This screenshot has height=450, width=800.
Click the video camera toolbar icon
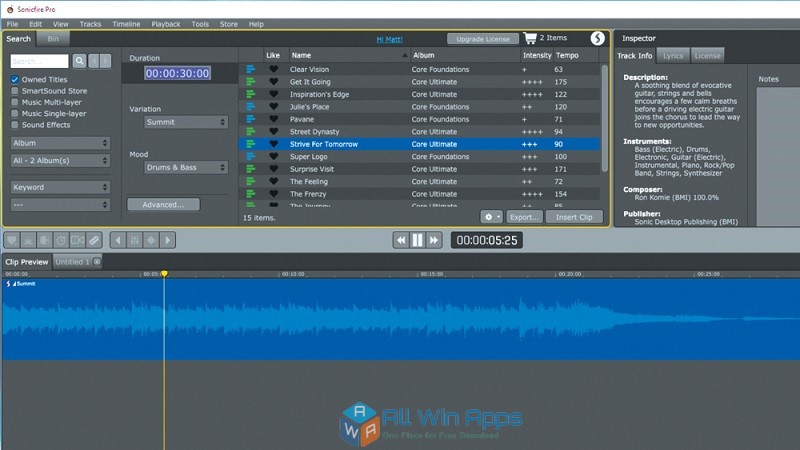[x=78, y=240]
